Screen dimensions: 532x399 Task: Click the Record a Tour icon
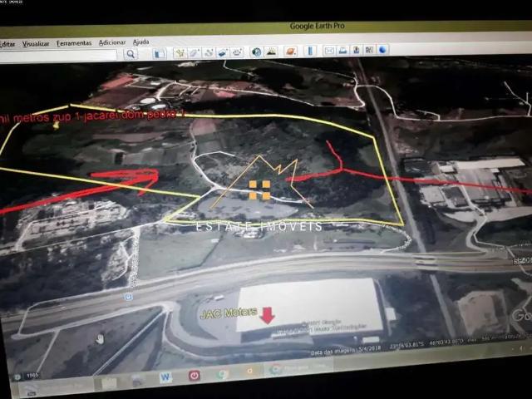pyautogui.click(x=237, y=52)
